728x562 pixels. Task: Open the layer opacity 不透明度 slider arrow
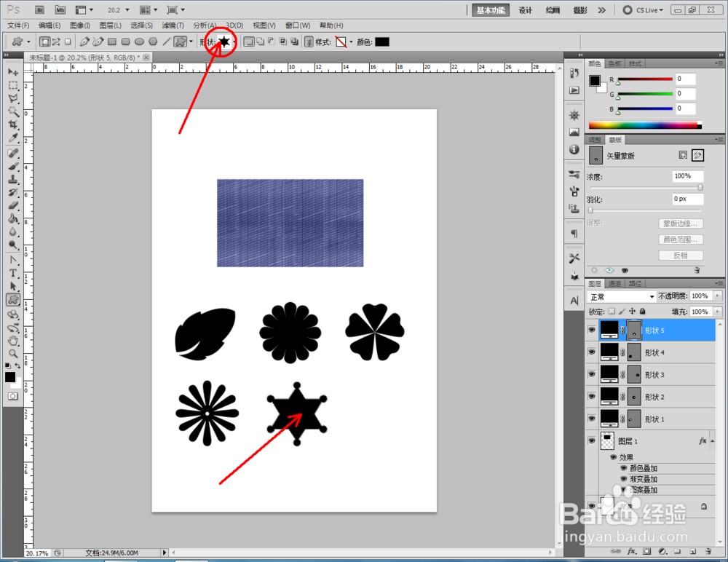pos(718,296)
